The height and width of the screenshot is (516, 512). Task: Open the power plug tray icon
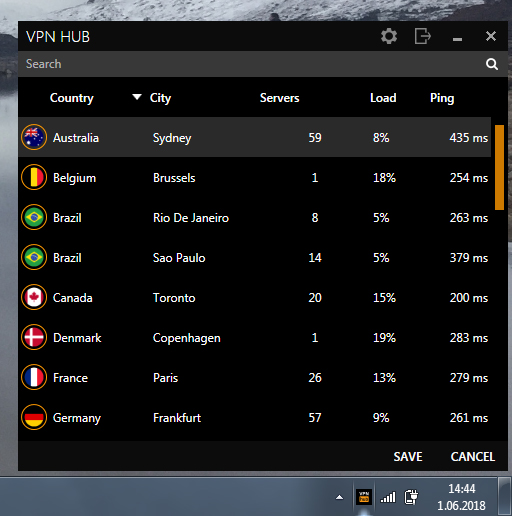tap(411, 497)
